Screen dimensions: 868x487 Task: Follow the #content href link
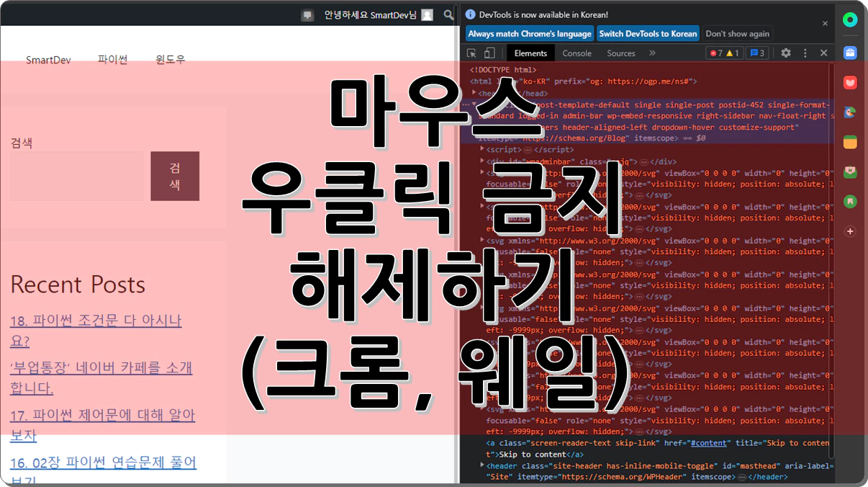click(710, 443)
